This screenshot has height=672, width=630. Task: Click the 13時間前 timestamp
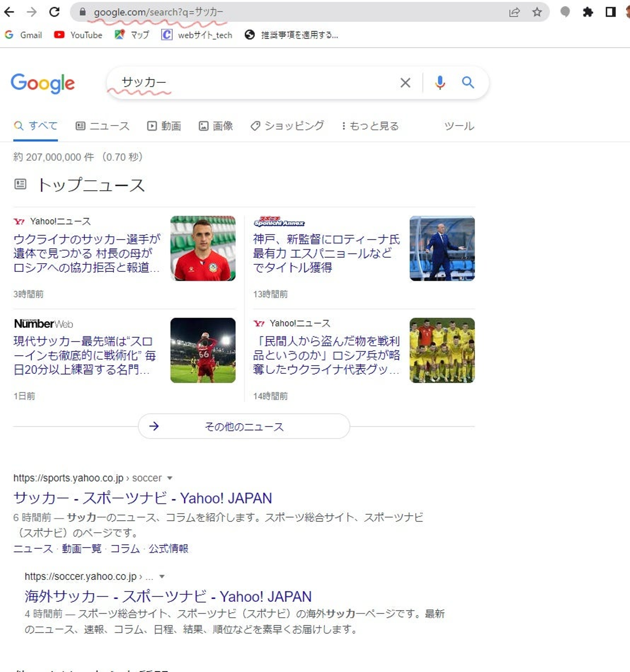pos(270,294)
